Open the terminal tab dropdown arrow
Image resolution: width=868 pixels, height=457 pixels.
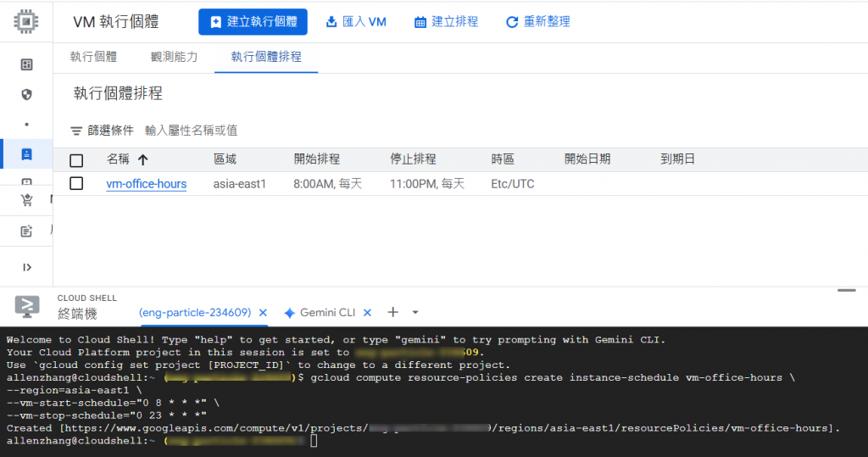click(x=415, y=312)
